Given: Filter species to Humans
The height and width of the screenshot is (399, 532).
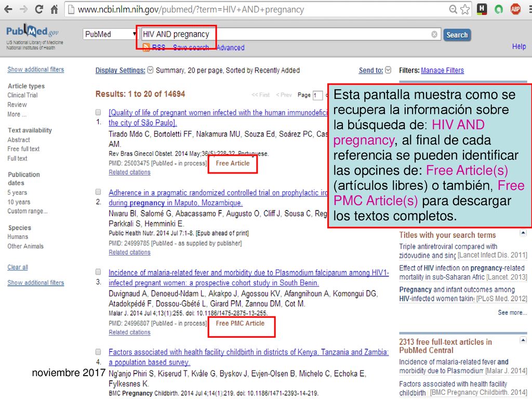Looking at the screenshot, I should (18, 237).
